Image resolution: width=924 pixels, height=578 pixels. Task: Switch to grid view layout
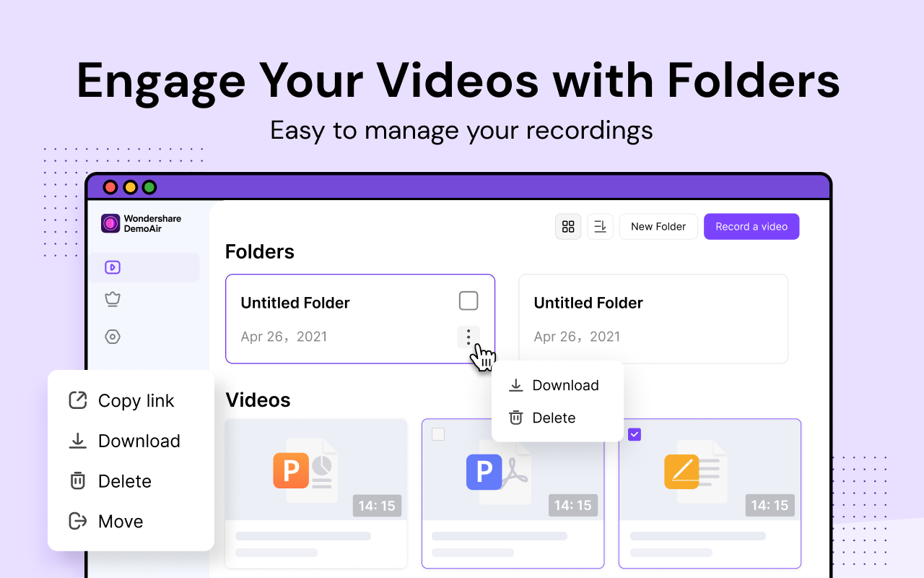(x=568, y=226)
